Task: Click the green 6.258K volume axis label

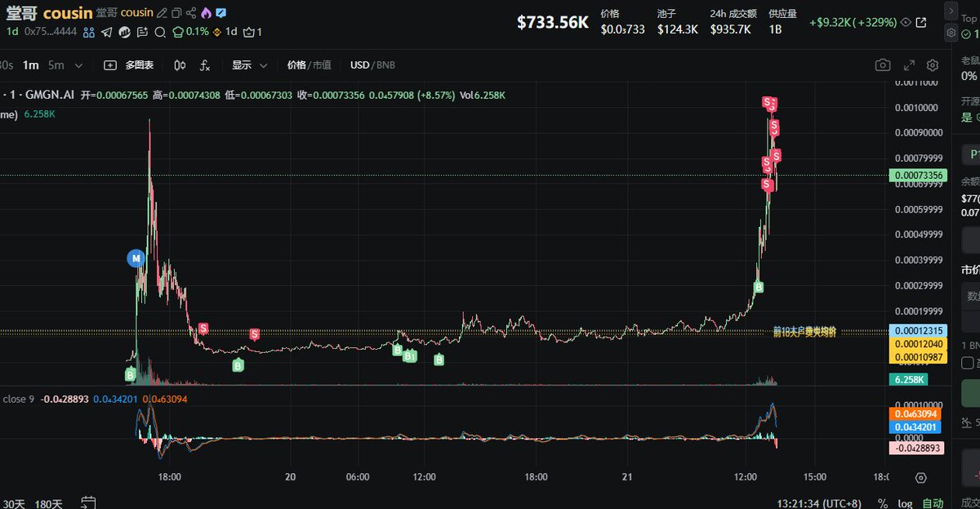Action: point(909,380)
